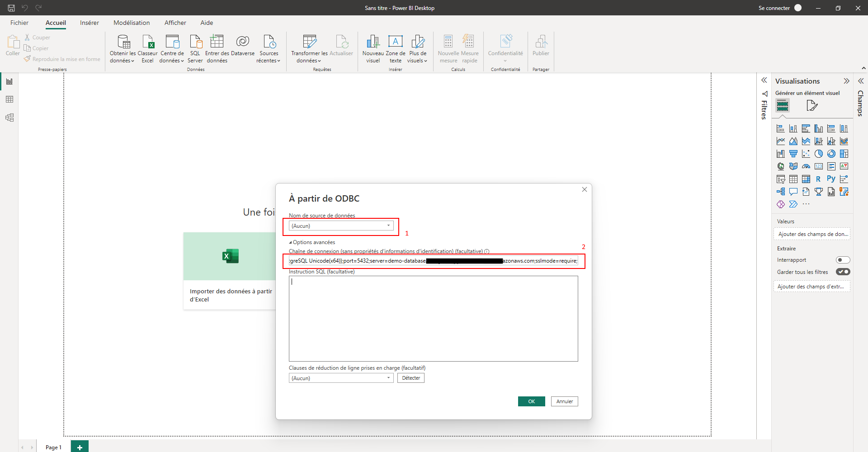Click the Classeur Excel ribbon button

148,49
